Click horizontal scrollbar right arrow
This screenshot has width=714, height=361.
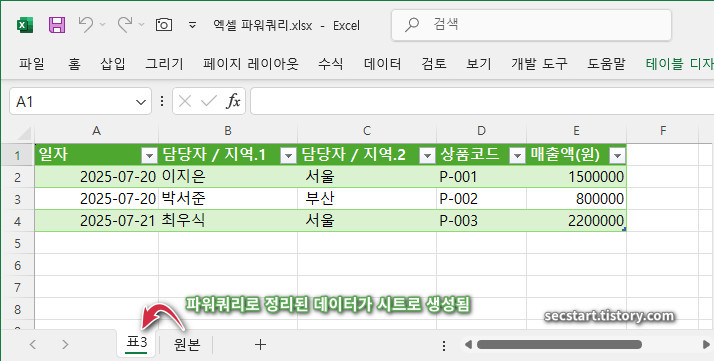click(706, 345)
